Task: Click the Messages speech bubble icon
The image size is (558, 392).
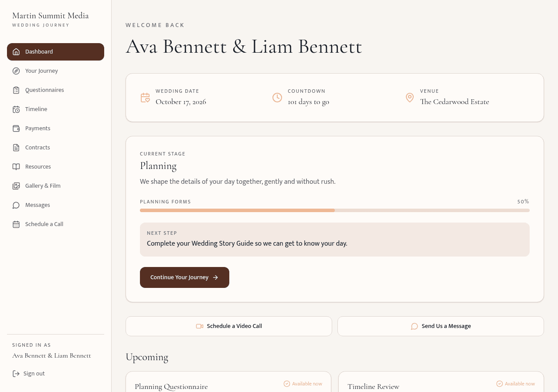Action: pyautogui.click(x=16, y=205)
